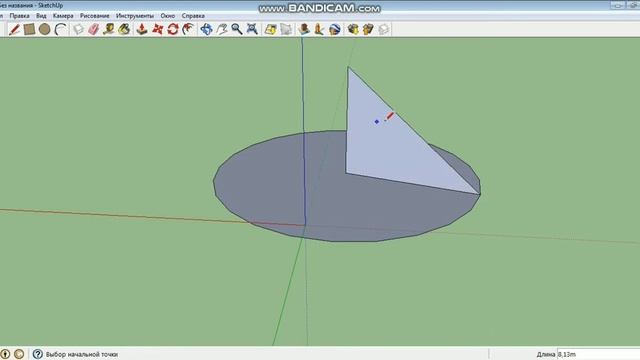Click the Share Component icon
640x360 pixels.
tap(384, 29)
